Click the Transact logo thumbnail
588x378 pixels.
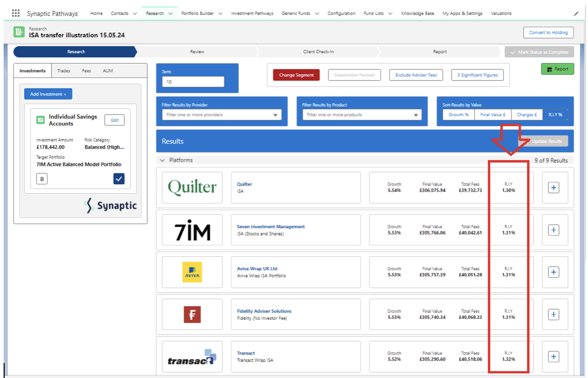(x=192, y=357)
